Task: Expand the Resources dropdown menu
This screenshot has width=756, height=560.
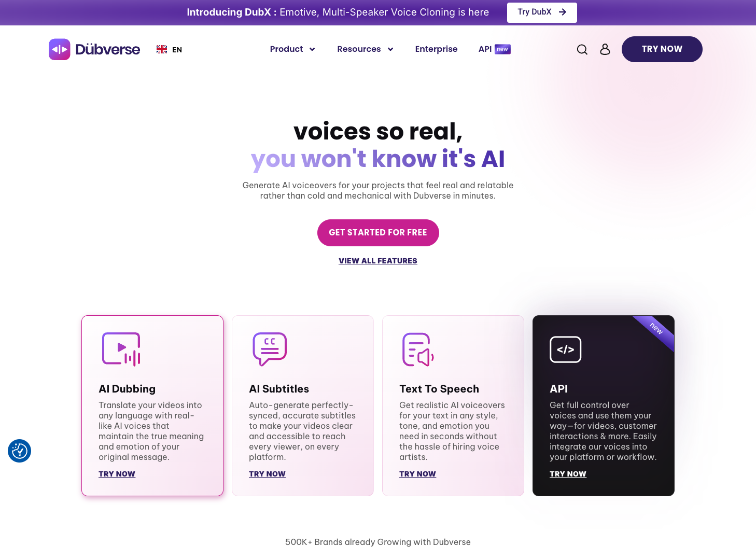Action: point(365,49)
